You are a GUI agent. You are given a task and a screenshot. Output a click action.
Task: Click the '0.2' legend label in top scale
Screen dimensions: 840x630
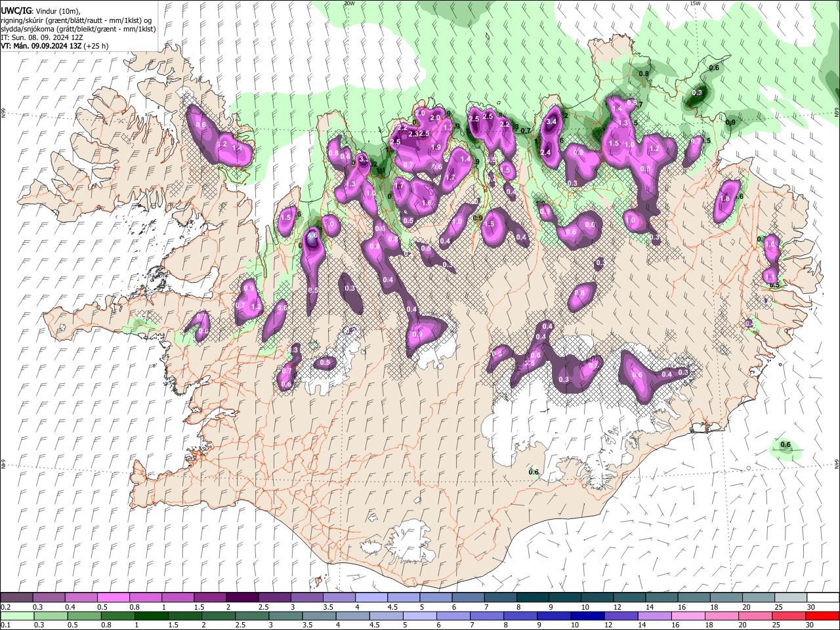click(x=5, y=607)
